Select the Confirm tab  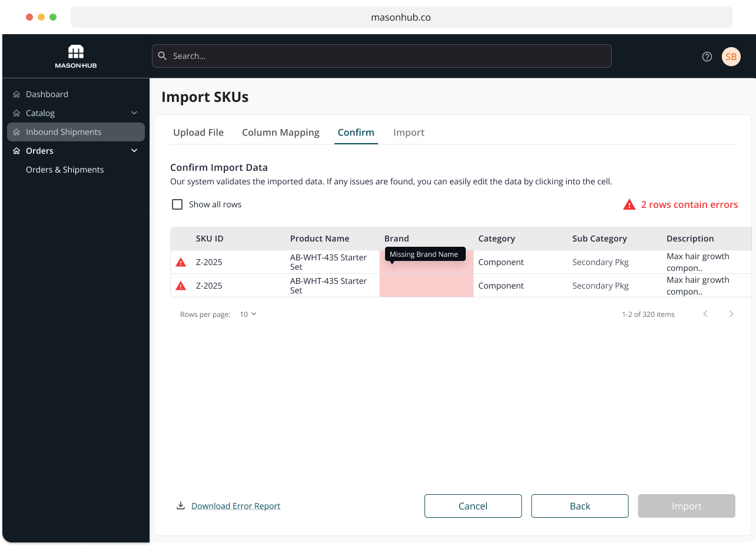pos(356,133)
